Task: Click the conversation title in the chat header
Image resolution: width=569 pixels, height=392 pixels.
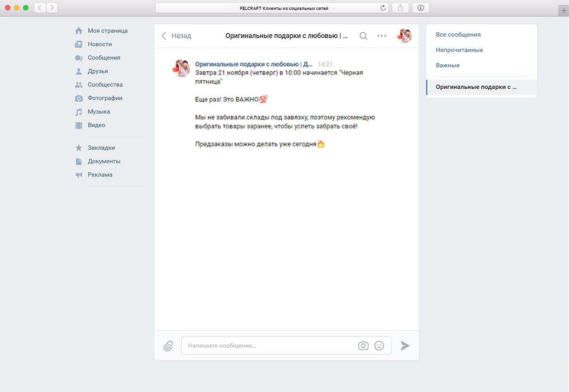Action: pos(286,36)
